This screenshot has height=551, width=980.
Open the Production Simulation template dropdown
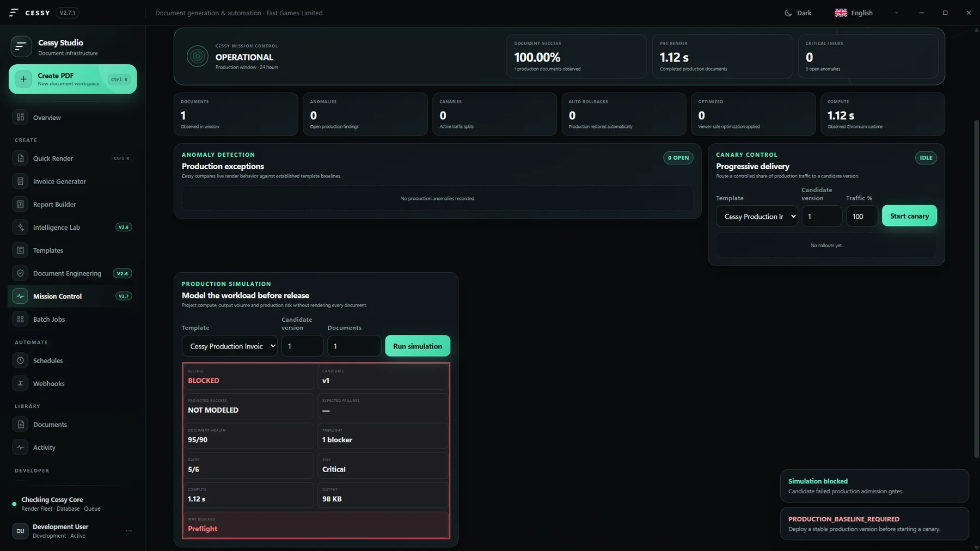coord(229,346)
